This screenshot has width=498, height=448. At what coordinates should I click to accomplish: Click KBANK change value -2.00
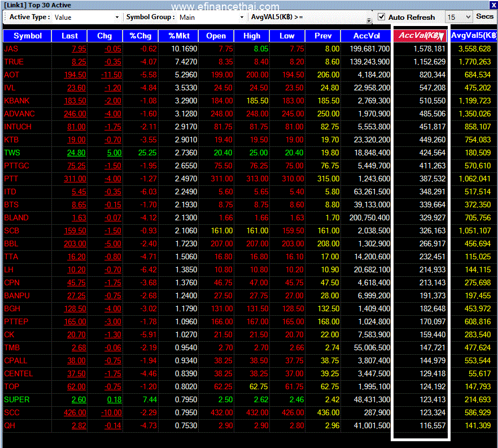coord(113,101)
